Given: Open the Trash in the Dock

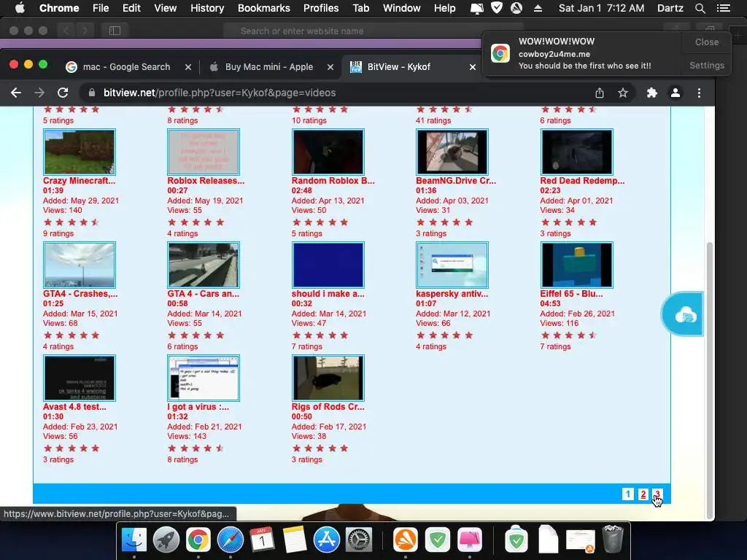Looking at the screenshot, I should [x=613, y=540].
